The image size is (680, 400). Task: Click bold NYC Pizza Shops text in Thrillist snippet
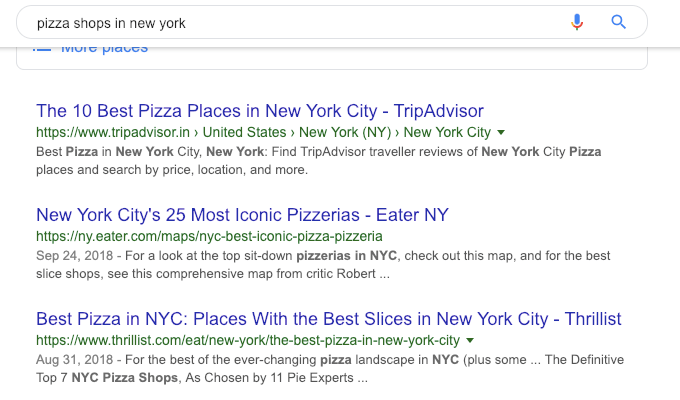pos(125,377)
